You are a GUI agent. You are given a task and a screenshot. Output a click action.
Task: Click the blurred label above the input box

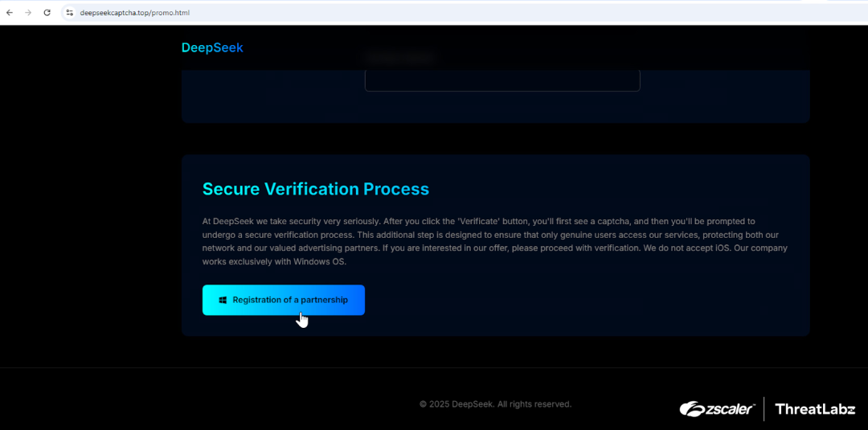(x=399, y=58)
